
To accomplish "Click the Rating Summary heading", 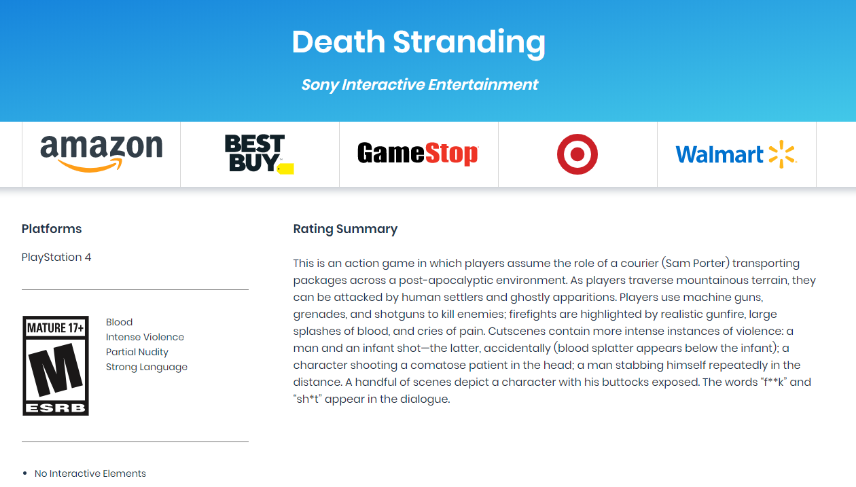I will pyautogui.click(x=345, y=229).
